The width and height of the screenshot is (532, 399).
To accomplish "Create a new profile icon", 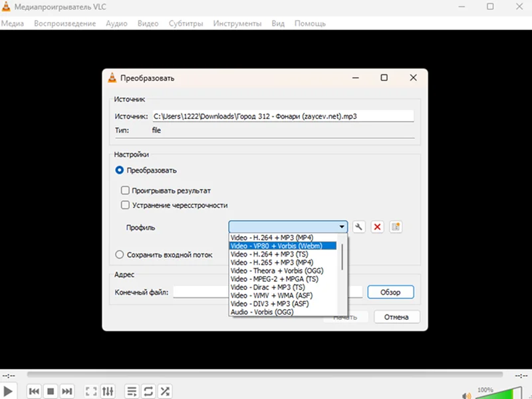I will click(x=396, y=227).
